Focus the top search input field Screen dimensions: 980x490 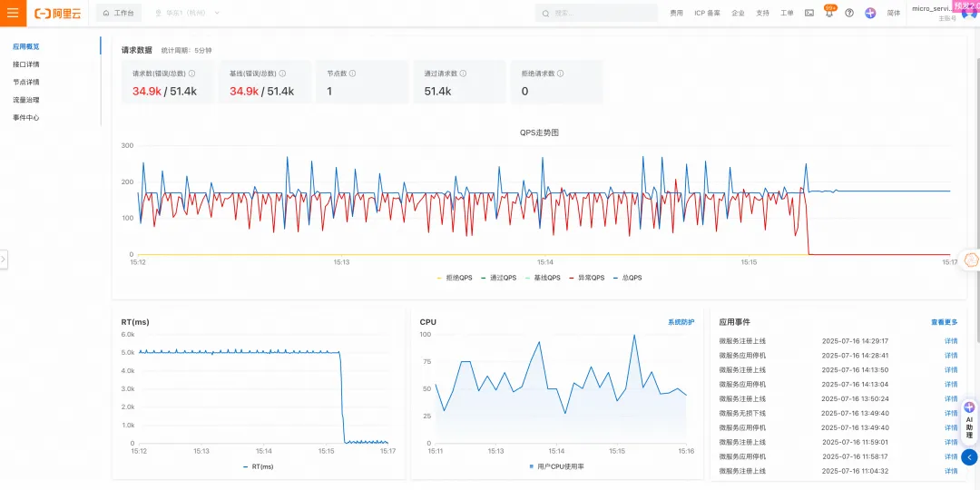click(x=596, y=13)
